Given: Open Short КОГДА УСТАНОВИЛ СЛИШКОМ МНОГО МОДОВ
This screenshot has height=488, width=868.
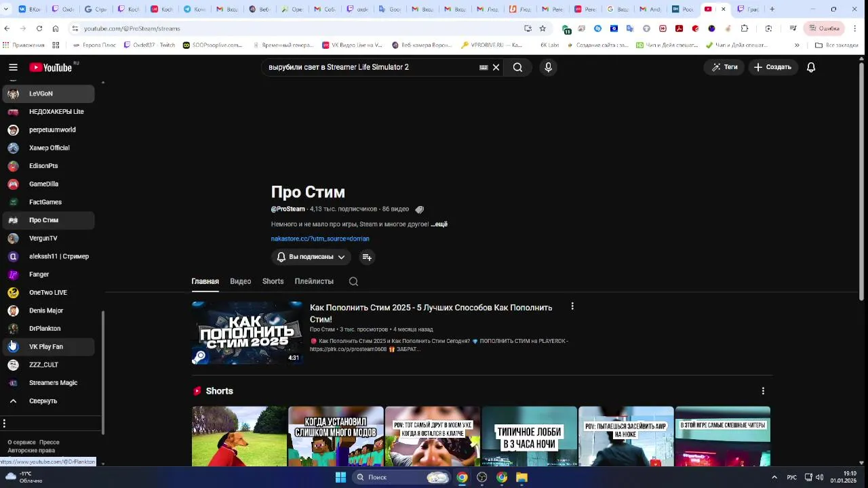Looking at the screenshot, I should click(x=336, y=436).
